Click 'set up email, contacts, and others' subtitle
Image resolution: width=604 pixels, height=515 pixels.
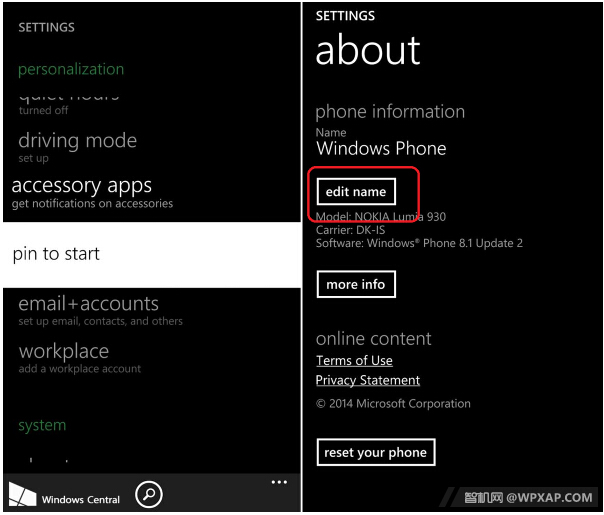point(100,321)
